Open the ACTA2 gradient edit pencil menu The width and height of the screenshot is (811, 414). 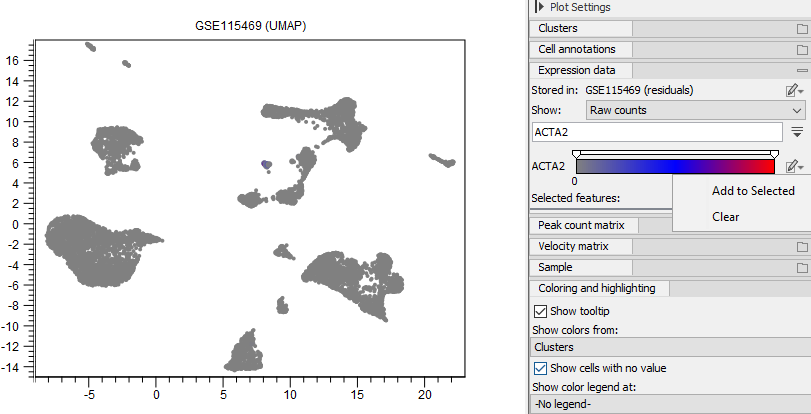794,167
